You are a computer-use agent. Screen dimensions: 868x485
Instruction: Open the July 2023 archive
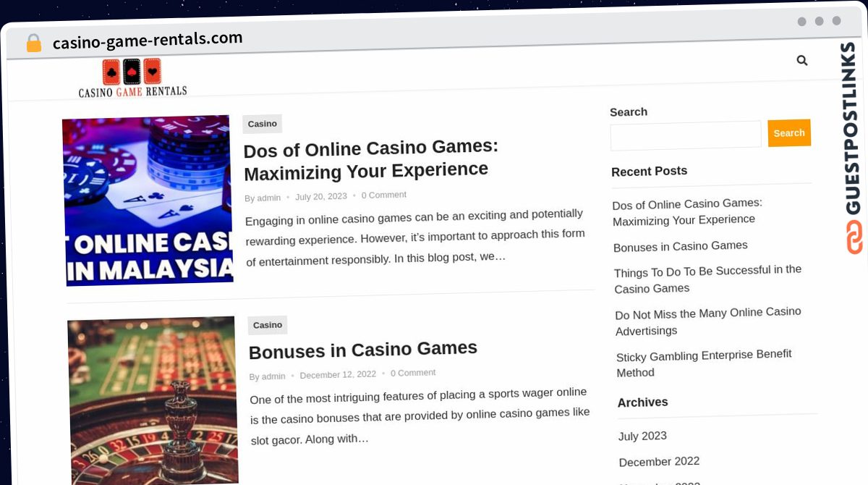tap(642, 436)
